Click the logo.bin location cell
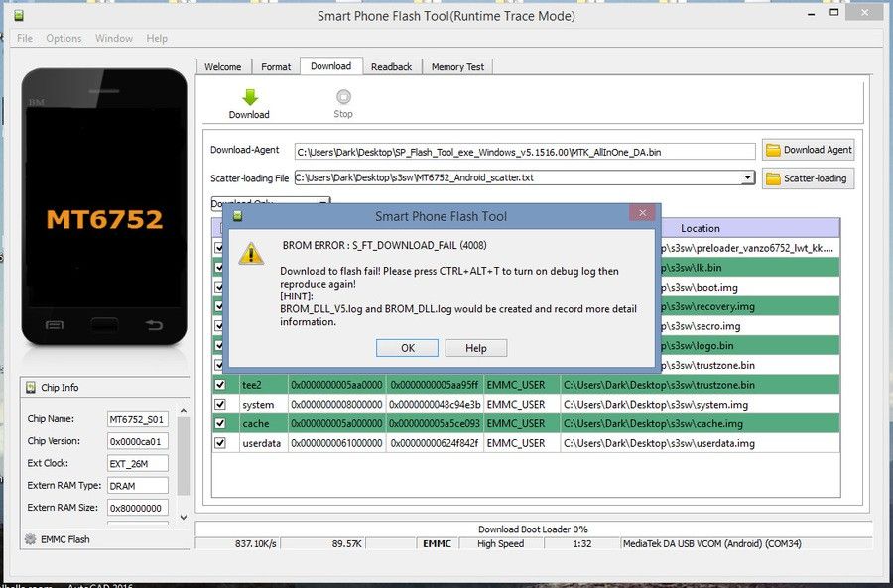893x588 pixels. [750, 345]
